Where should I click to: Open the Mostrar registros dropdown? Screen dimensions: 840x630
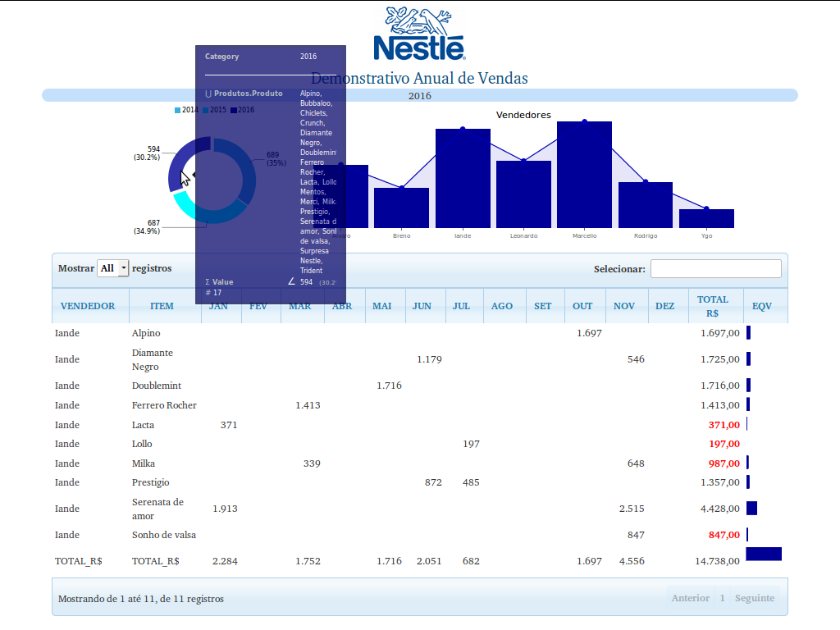tap(113, 268)
